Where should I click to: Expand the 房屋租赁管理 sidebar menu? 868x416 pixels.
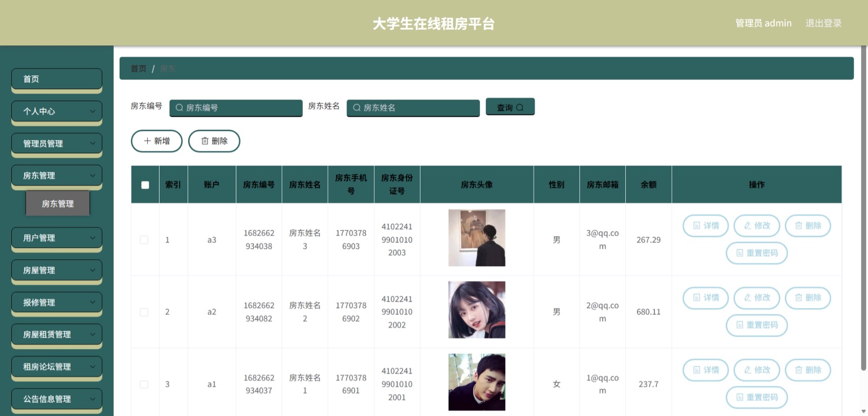[x=57, y=334]
